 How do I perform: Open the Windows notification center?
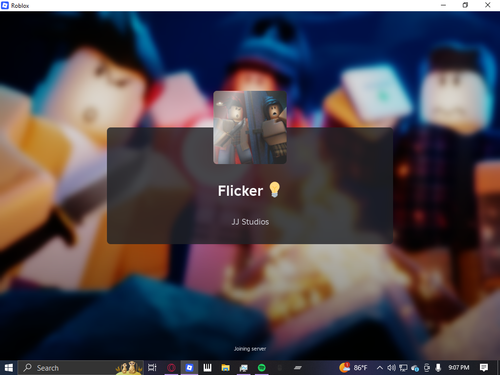[484, 368]
